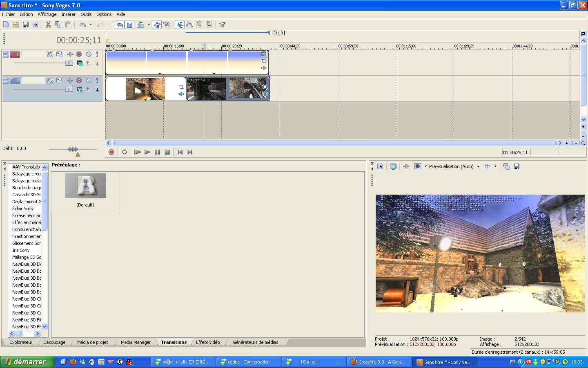Viewport: 588px width, 368px height.
Task: Select Iris Sony transition in list
Action: click(21, 250)
